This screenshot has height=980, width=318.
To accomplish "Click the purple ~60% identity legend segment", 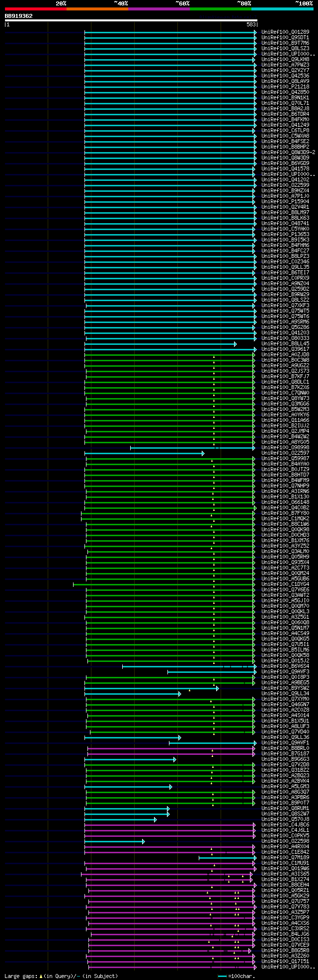I will (x=159, y=9).
